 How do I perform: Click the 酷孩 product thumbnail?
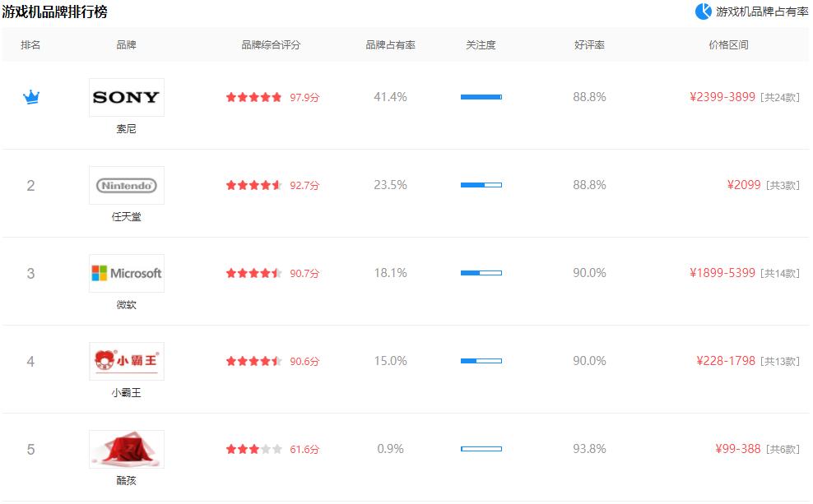point(126,449)
